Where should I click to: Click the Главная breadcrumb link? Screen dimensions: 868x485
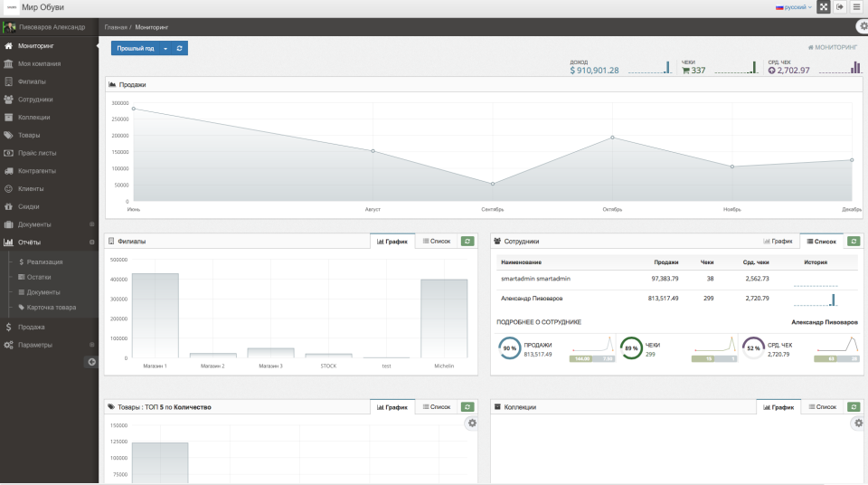click(116, 27)
